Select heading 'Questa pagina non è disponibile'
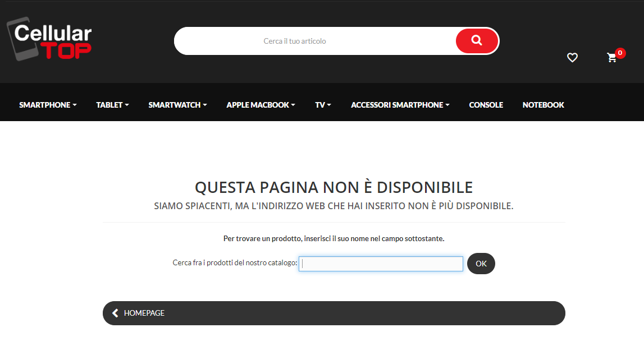This screenshot has height=346, width=644. 334,187
